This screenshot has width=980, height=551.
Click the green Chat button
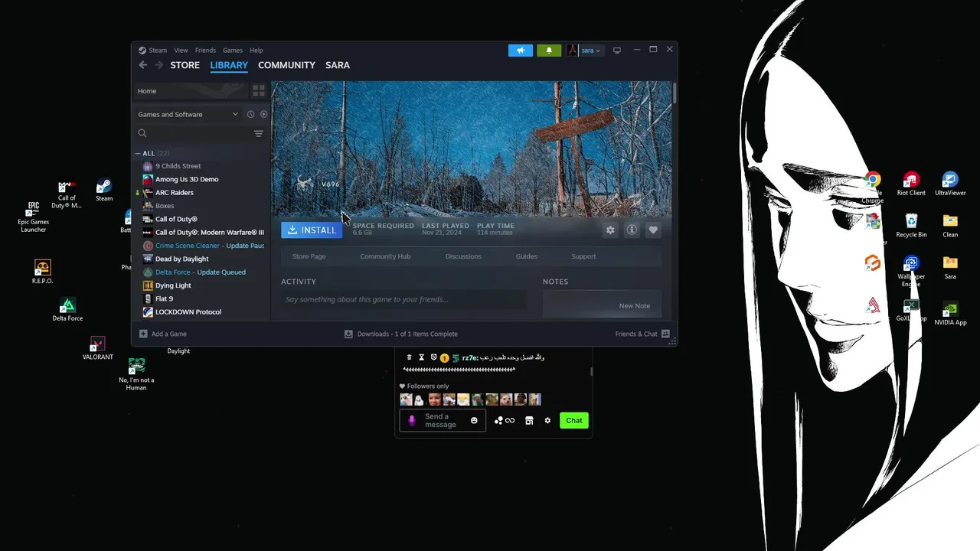pyautogui.click(x=574, y=420)
